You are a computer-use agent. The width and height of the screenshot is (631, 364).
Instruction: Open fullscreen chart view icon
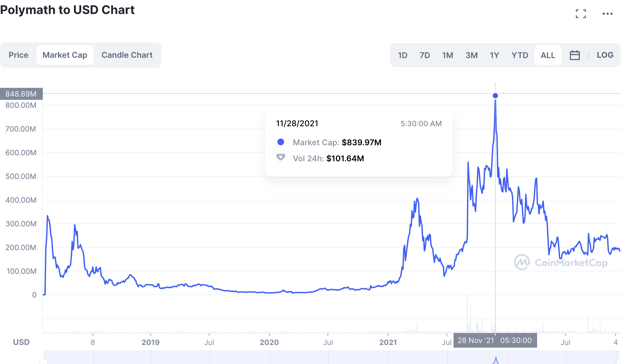581,14
